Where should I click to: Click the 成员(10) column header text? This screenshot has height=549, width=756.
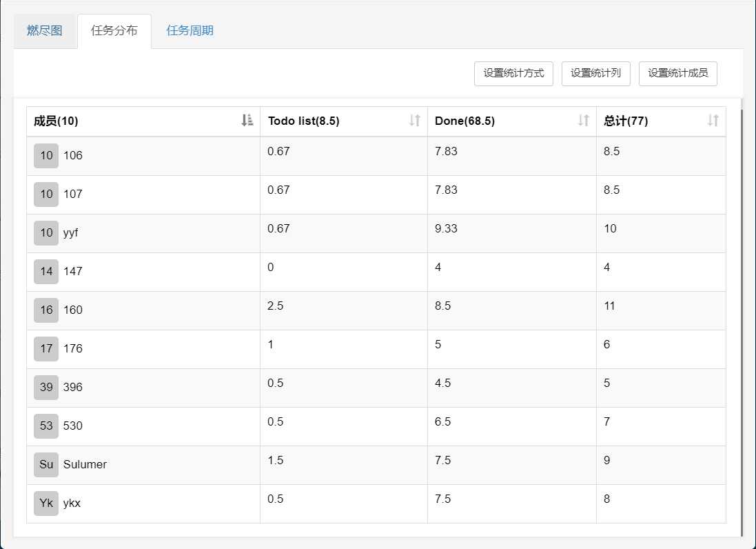(56, 121)
